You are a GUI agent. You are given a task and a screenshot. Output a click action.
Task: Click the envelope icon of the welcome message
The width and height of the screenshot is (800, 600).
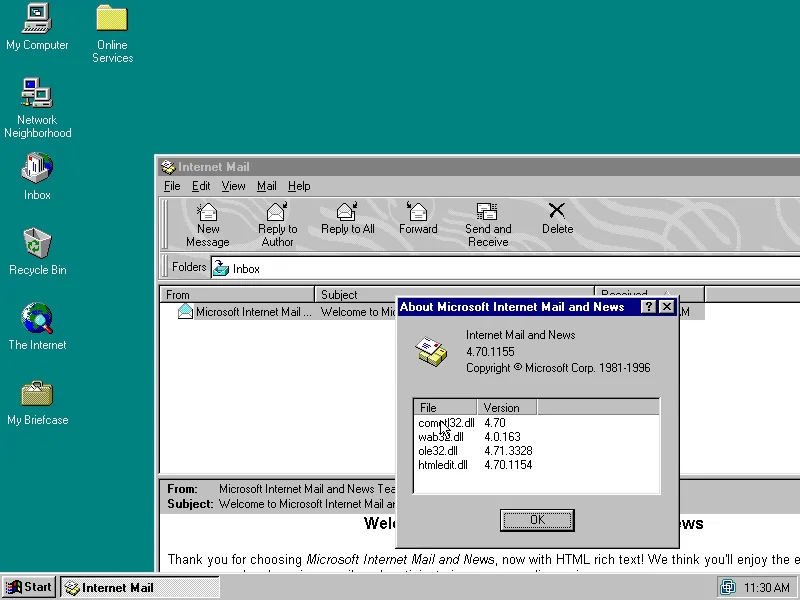[x=185, y=311]
